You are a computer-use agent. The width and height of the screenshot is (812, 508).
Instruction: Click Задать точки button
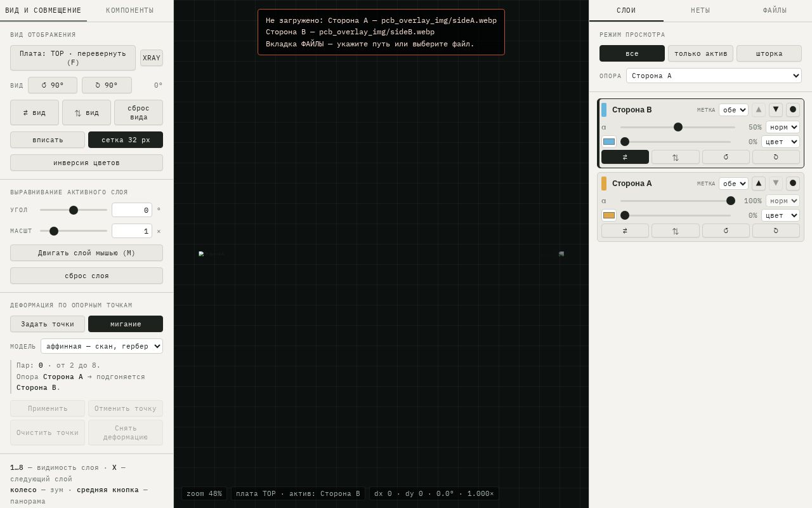[48, 324]
